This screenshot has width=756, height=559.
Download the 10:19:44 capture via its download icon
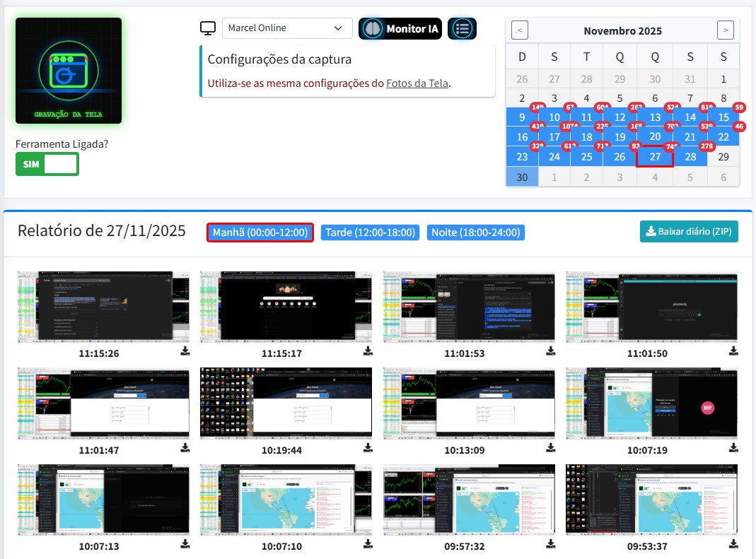coord(367,447)
